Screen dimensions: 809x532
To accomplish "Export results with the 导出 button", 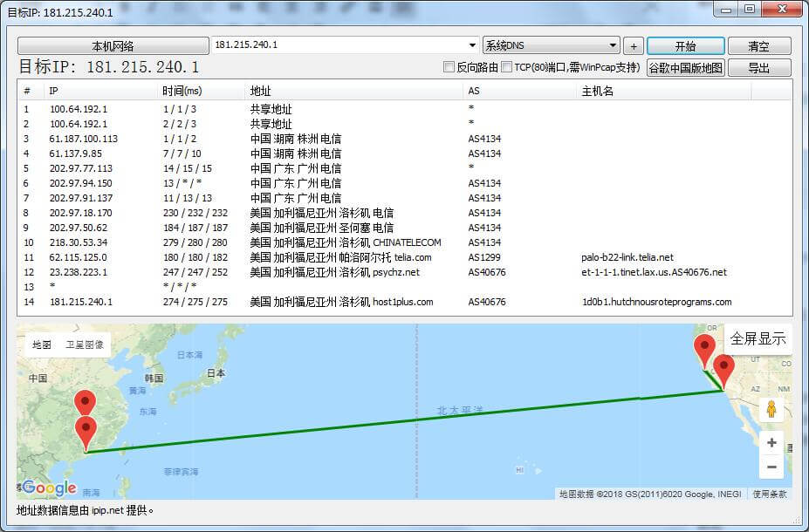I will point(758,66).
